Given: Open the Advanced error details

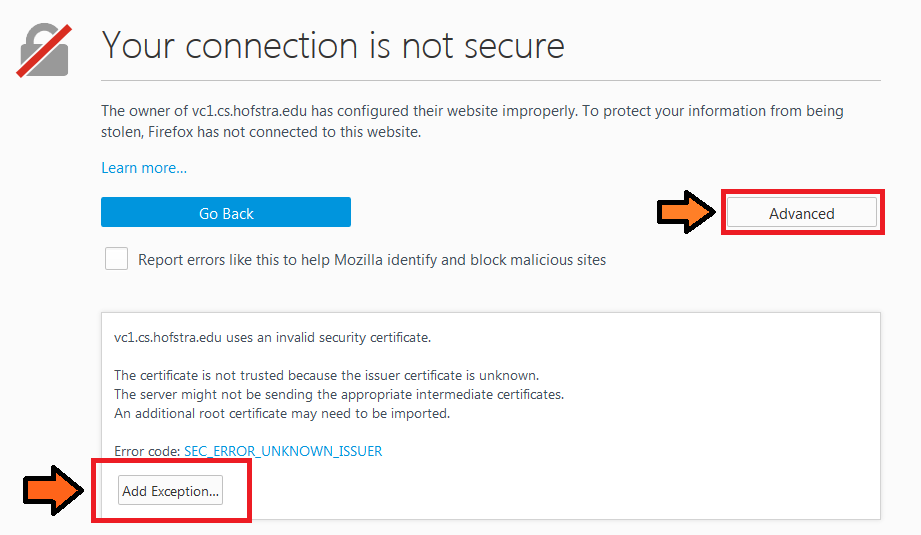Looking at the screenshot, I should coord(801,213).
